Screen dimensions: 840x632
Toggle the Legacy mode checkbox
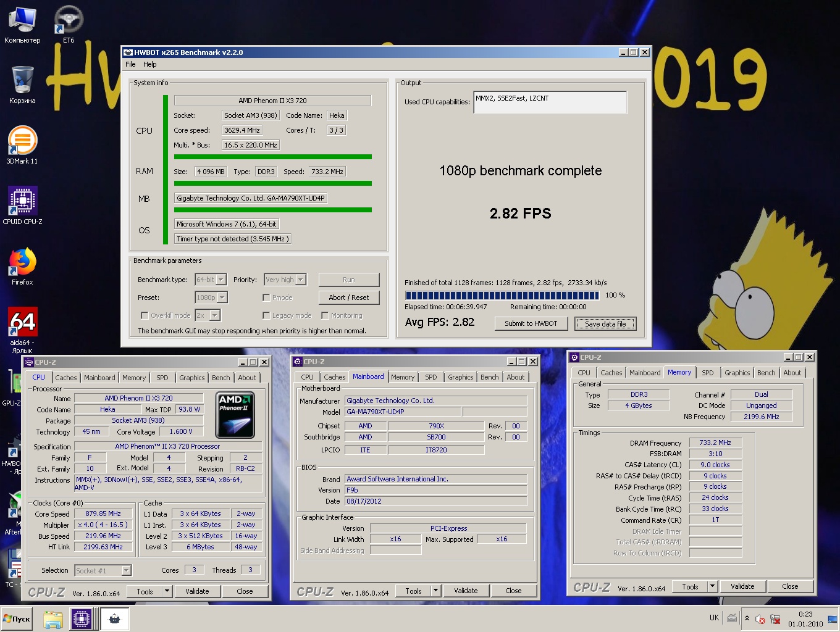(266, 315)
